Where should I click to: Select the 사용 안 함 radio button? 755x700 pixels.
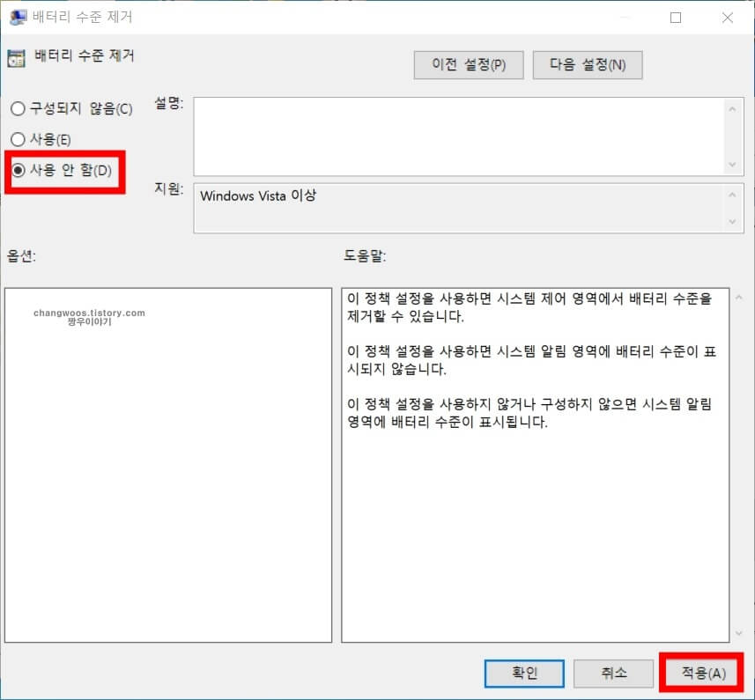16,170
